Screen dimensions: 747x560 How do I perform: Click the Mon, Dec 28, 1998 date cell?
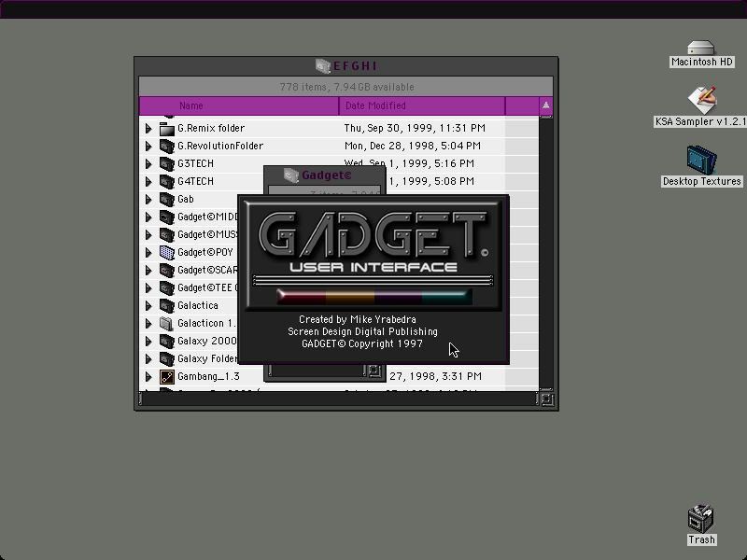coord(412,146)
